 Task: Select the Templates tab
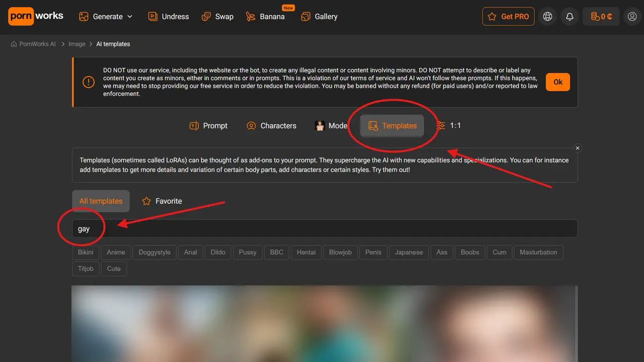(392, 126)
